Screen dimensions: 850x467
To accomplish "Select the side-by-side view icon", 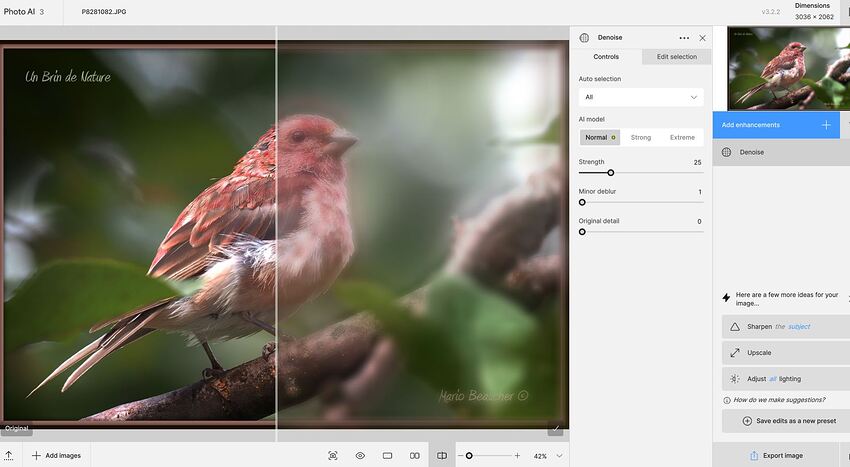I will (x=414, y=455).
